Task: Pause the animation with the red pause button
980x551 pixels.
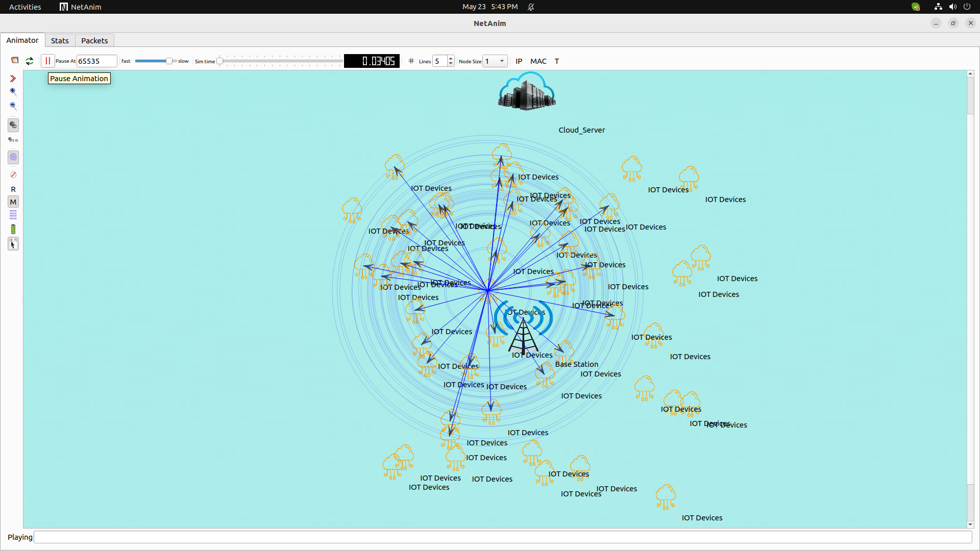Action: coord(47,61)
